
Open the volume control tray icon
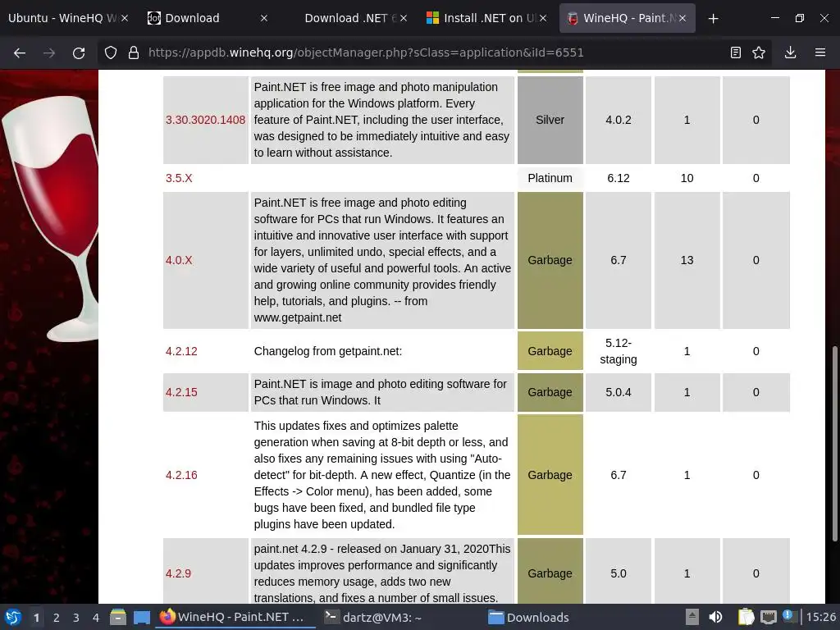tap(715, 617)
